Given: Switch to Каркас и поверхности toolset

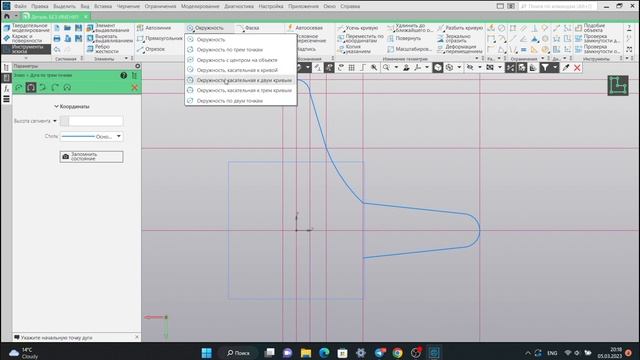Looking at the screenshot, I should coord(23,38).
